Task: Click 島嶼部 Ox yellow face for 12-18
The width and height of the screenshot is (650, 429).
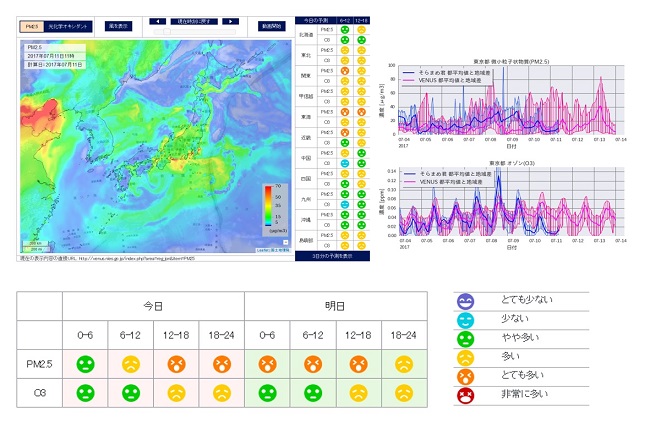Action: point(361,245)
